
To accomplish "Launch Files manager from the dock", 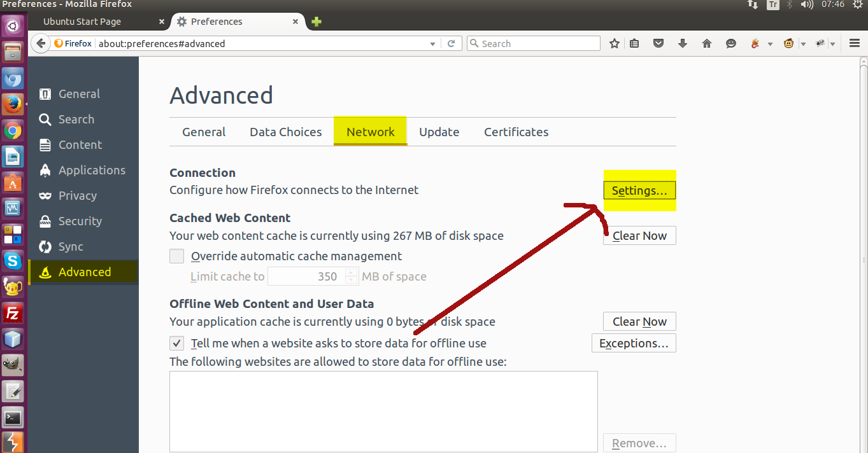I will 13,53.
